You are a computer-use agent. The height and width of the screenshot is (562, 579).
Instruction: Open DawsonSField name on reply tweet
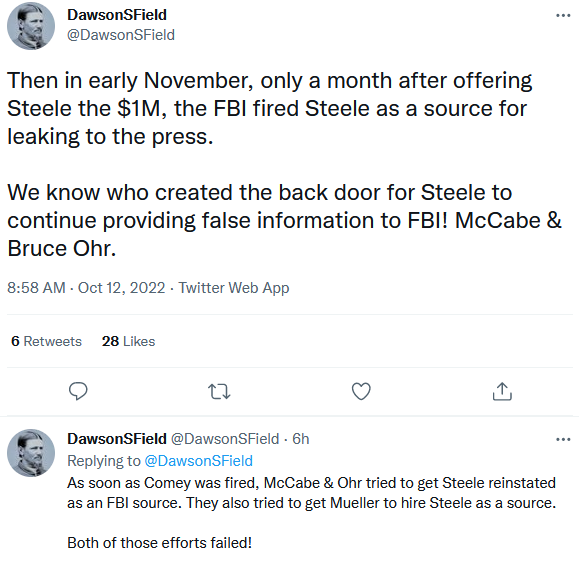click(x=117, y=439)
